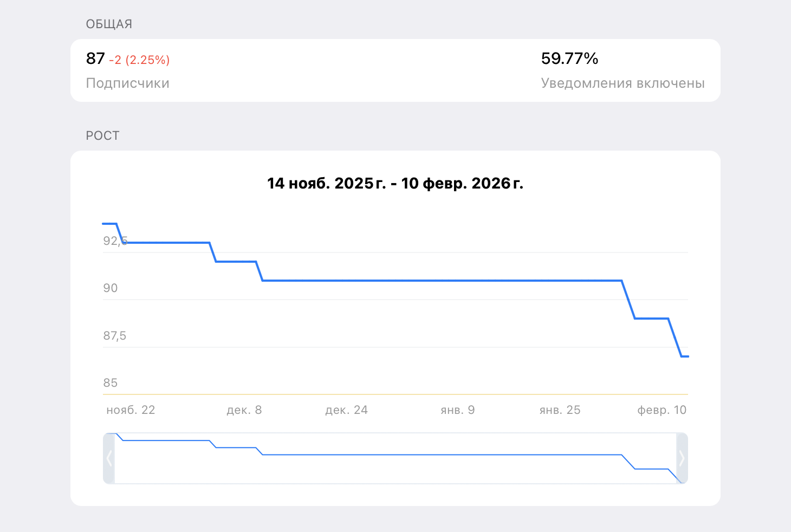791x532 pixels.
Task: Click the 90 label on the y-axis
Action: 111,288
